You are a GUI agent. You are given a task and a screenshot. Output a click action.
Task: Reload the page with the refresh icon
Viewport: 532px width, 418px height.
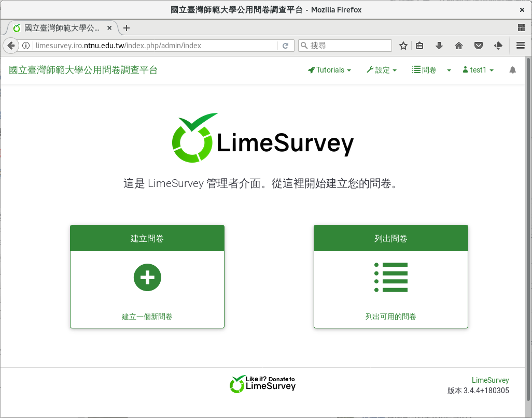[x=286, y=46]
